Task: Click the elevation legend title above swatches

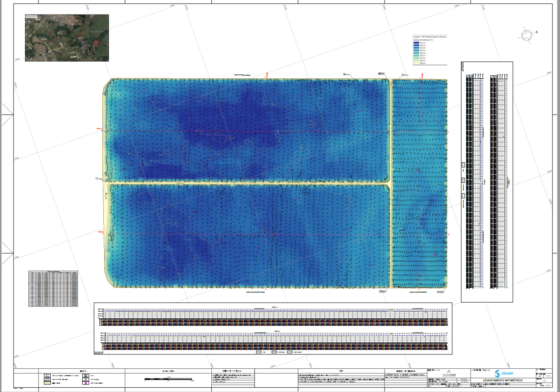Action: coord(430,37)
